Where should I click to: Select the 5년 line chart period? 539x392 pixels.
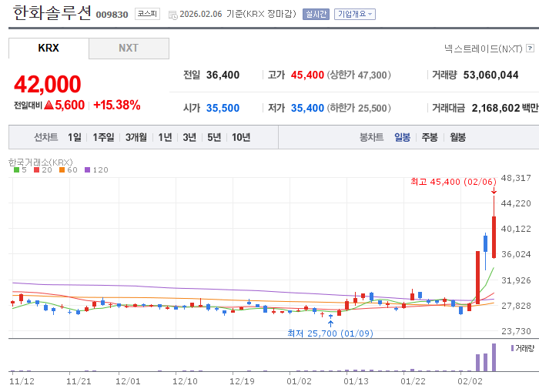pos(214,138)
